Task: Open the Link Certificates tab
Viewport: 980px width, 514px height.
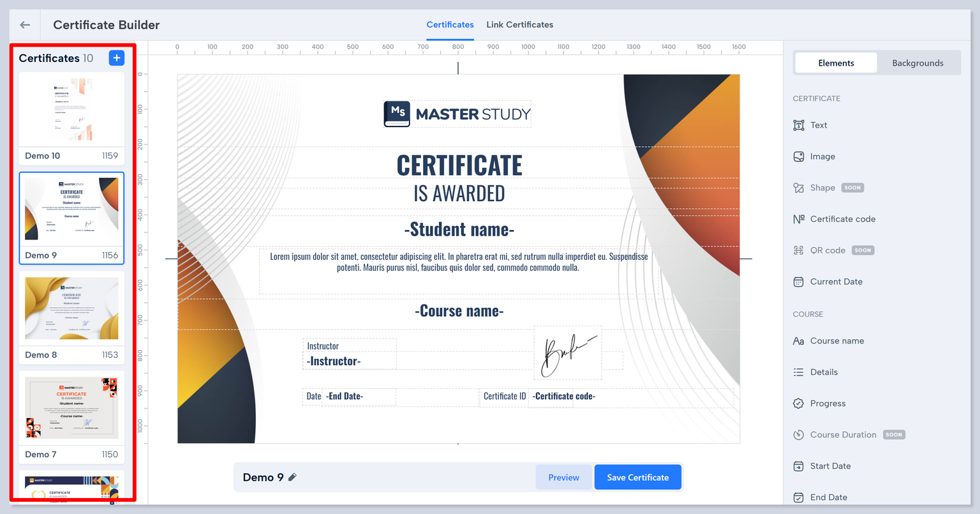Action: click(519, 25)
